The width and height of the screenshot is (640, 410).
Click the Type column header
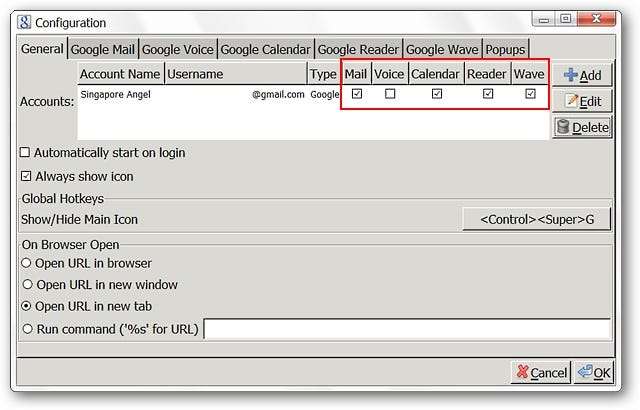click(323, 74)
